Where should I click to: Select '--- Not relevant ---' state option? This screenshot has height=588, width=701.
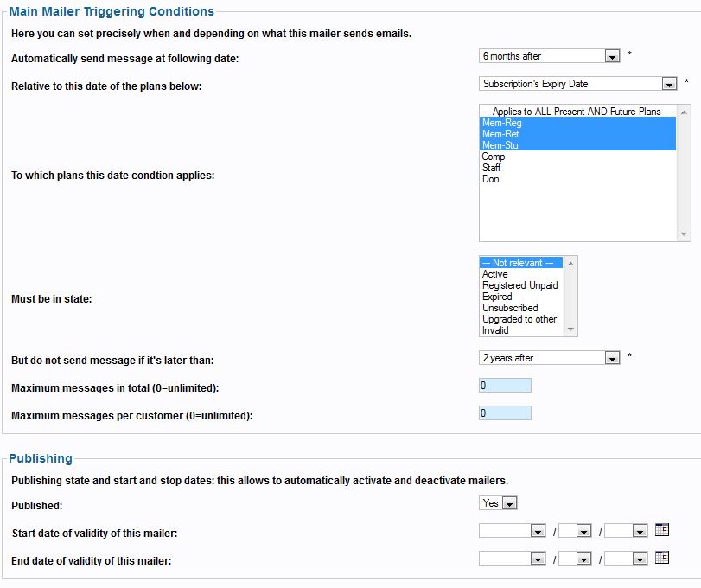click(x=521, y=263)
